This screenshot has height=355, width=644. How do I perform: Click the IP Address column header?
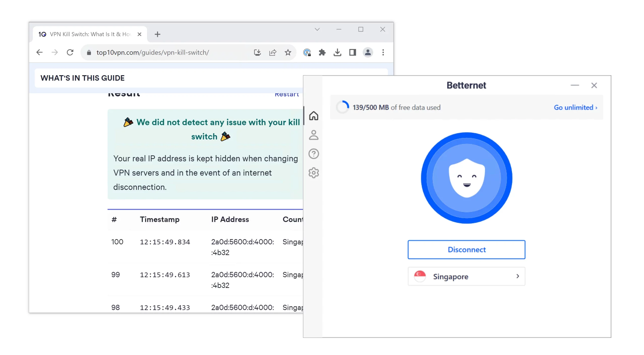230,219
